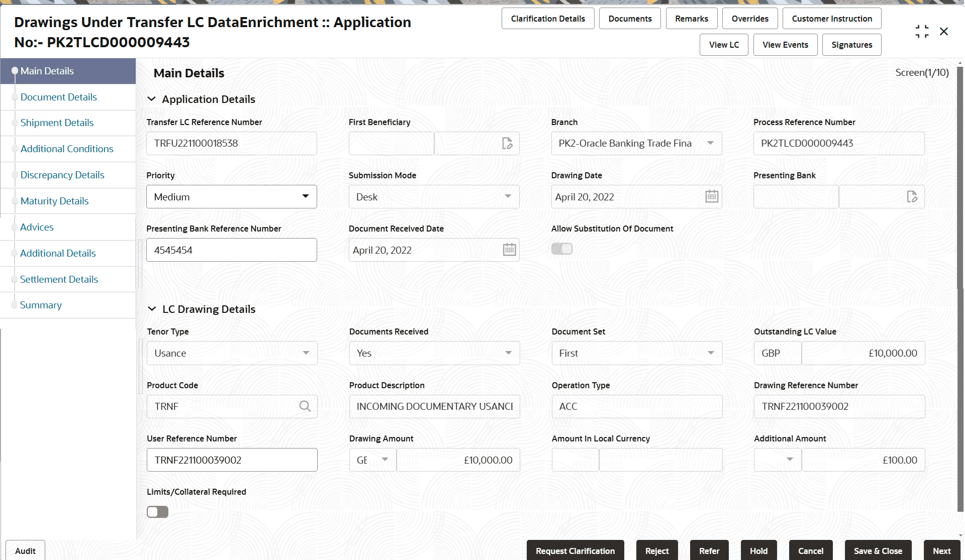The width and height of the screenshot is (965, 560).
Task: Toggle Limits/Collateral Required on
Action: click(x=157, y=511)
